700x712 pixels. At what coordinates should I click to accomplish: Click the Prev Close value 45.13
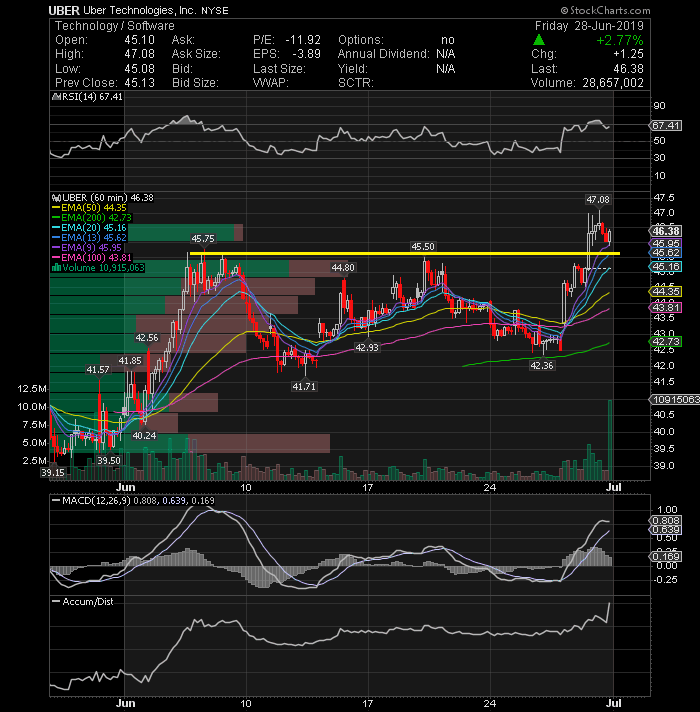click(139, 83)
